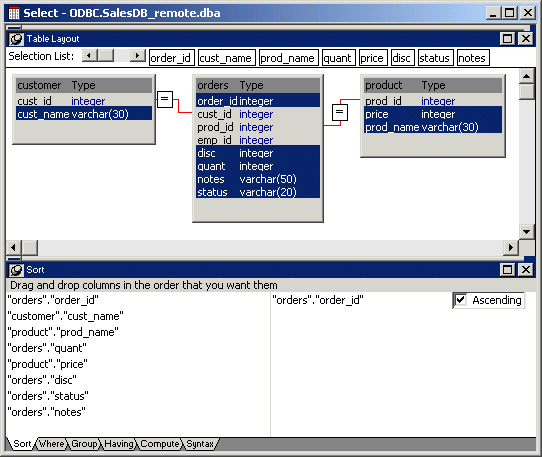Click "orders"."disc" in sort list
This screenshot has height=457, width=542.
pyautogui.click(x=42, y=380)
